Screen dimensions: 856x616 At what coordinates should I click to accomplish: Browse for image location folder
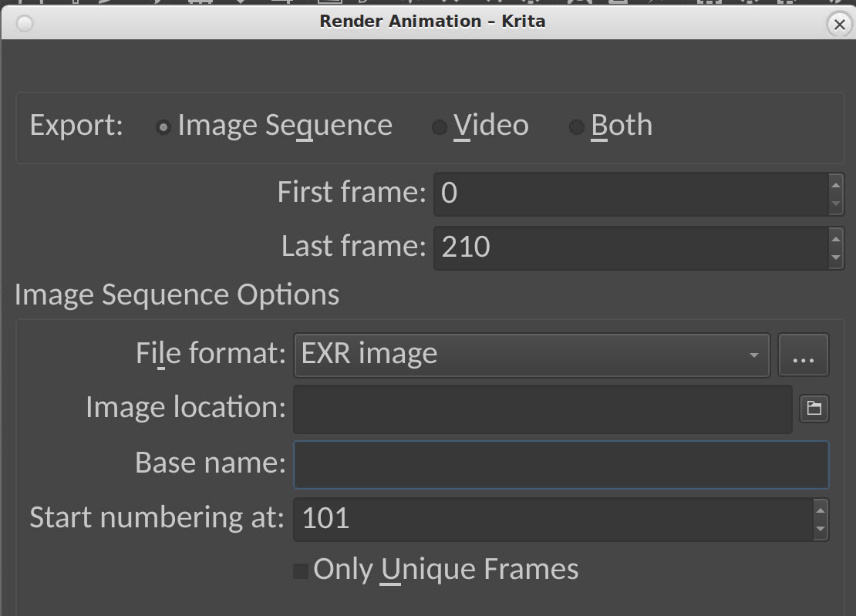pos(814,409)
